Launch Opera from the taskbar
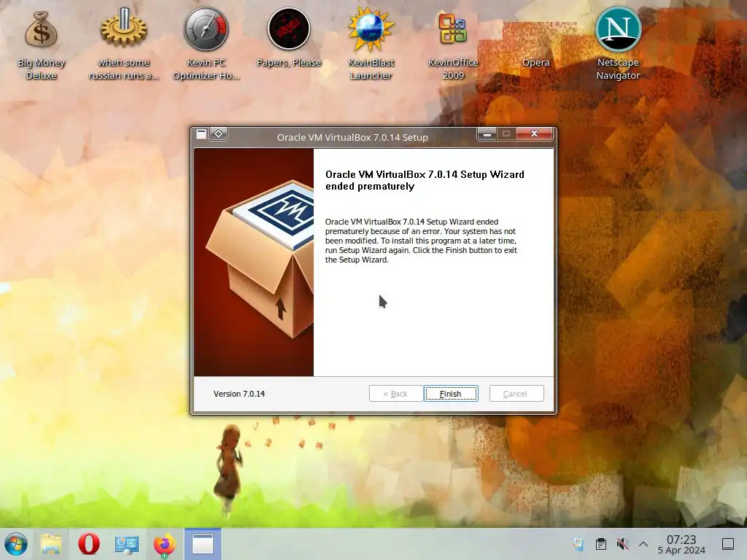Image resolution: width=747 pixels, height=560 pixels. click(88, 544)
